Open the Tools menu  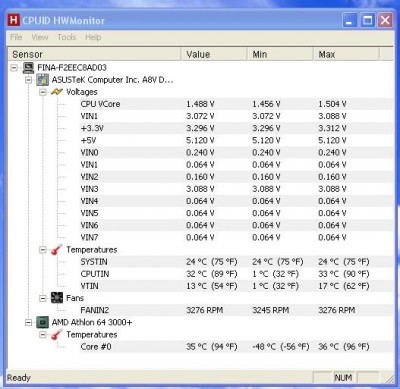[x=67, y=37]
